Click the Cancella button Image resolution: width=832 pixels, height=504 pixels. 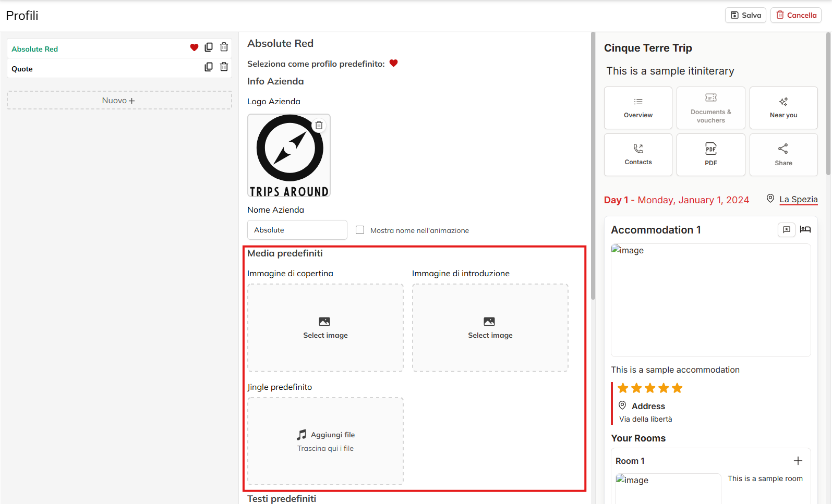click(795, 15)
